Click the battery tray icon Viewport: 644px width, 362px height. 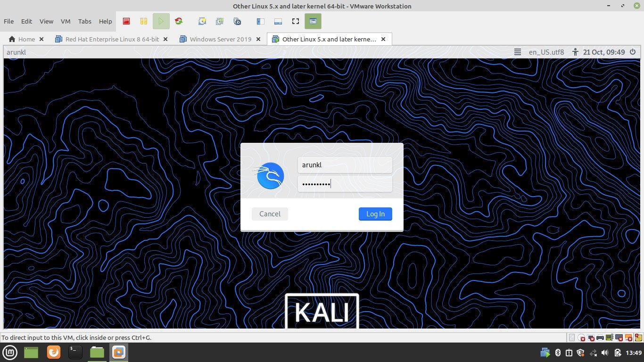coord(618,353)
